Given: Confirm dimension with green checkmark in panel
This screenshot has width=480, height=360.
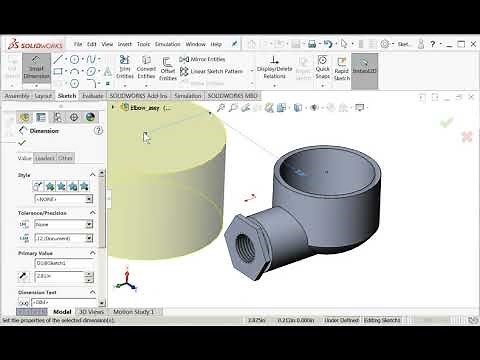Looking at the screenshot, I should pos(22,143).
